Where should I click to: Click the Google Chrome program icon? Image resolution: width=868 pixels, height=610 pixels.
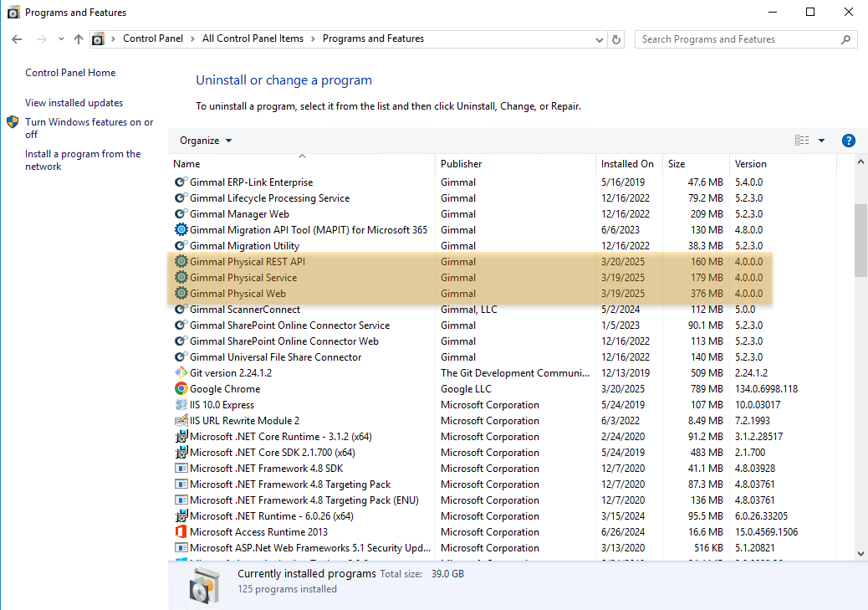point(181,389)
